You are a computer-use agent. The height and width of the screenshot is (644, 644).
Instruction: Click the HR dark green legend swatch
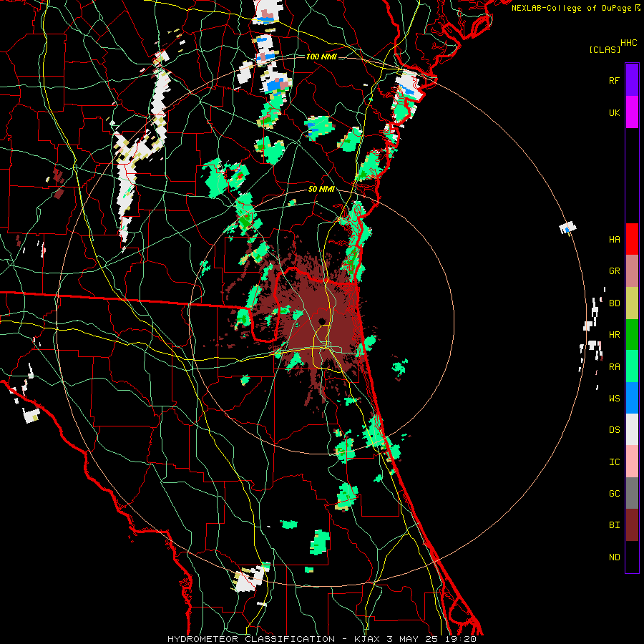(x=632, y=335)
